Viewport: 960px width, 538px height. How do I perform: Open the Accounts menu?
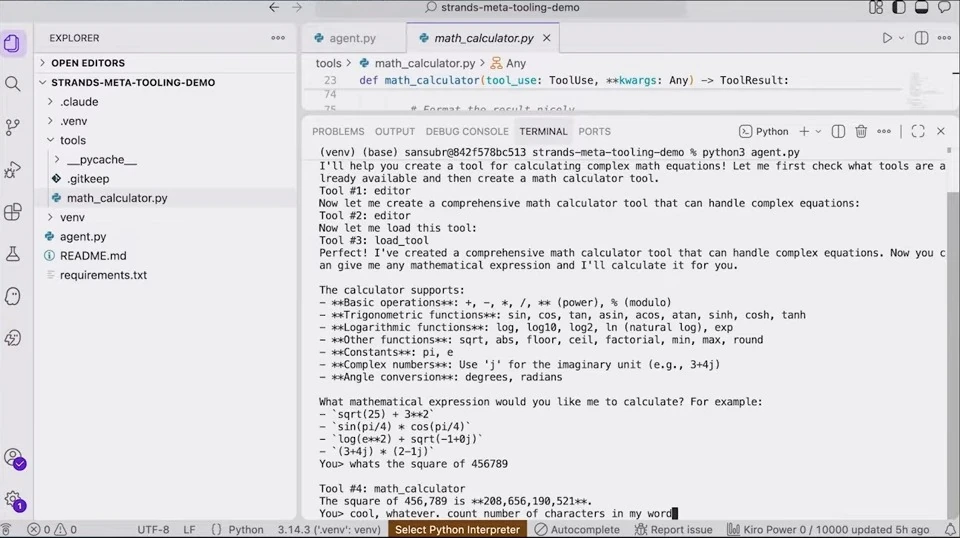pyautogui.click(x=13, y=458)
